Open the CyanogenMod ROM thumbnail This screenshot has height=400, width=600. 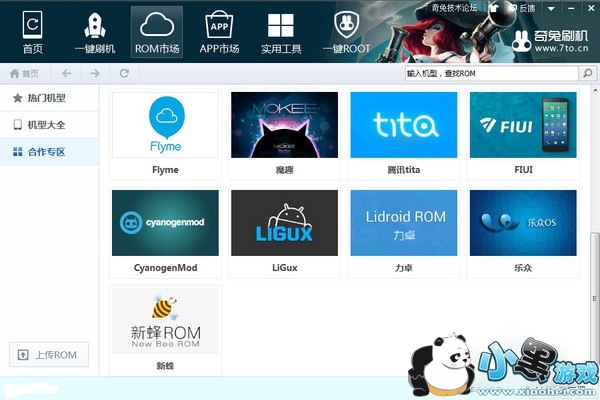tap(165, 223)
